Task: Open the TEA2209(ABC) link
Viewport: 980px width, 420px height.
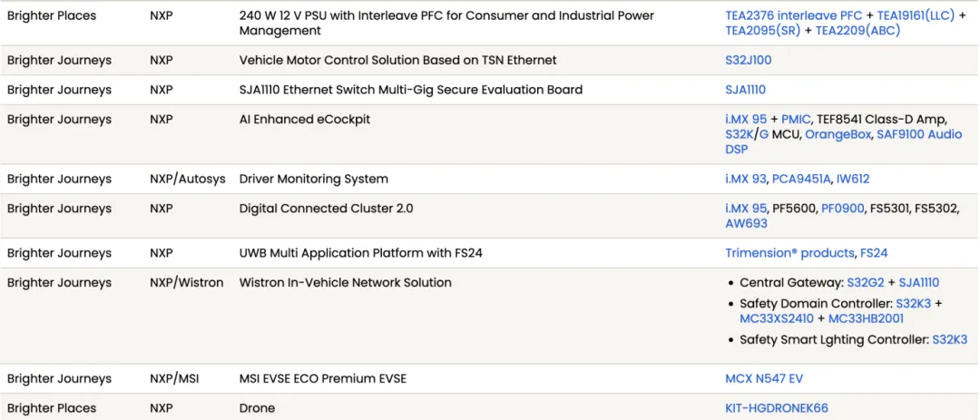Action: [857, 30]
